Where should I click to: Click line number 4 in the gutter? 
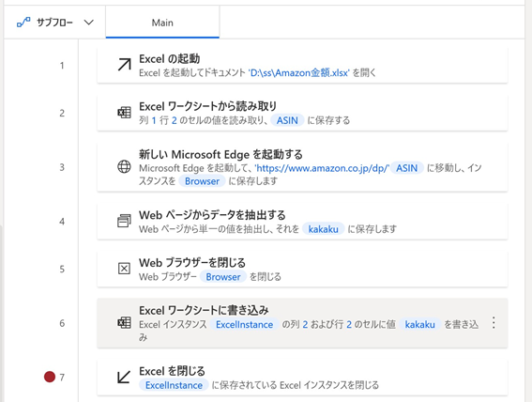62,222
